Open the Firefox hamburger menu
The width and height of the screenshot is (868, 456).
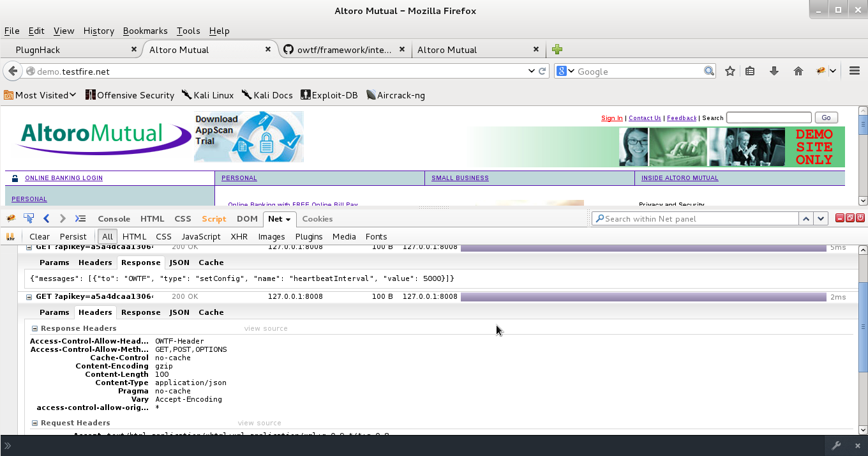(855, 72)
